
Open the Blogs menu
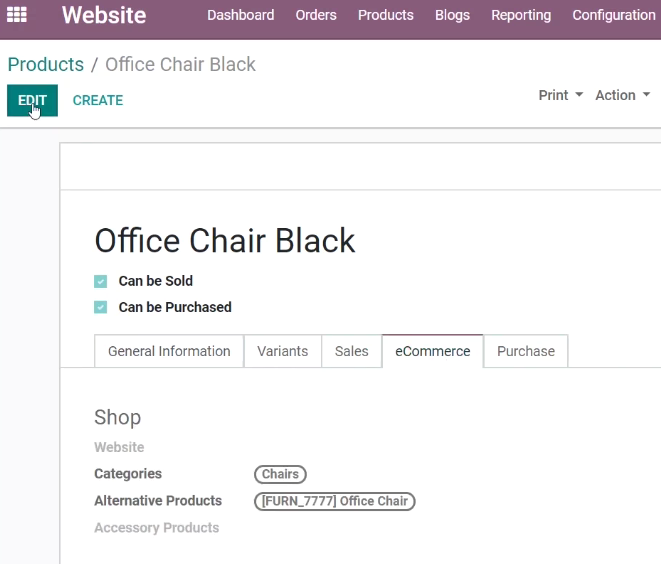point(452,15)
